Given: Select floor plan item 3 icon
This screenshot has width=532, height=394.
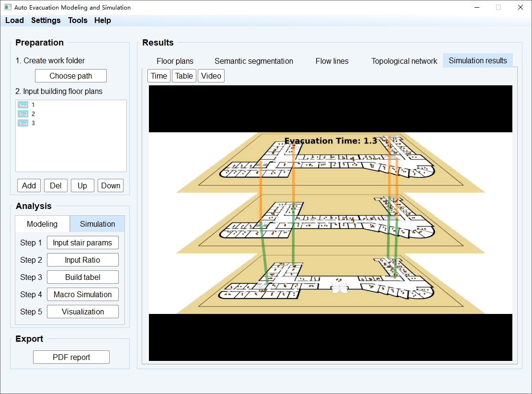Looking at the screenshot, I should click(x=23, y=123).
